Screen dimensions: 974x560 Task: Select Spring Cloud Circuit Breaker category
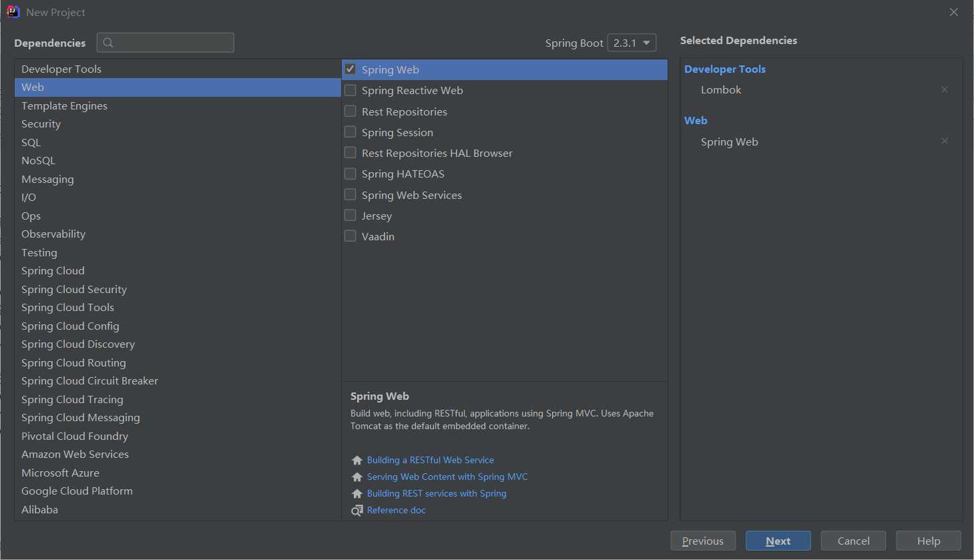178,381
